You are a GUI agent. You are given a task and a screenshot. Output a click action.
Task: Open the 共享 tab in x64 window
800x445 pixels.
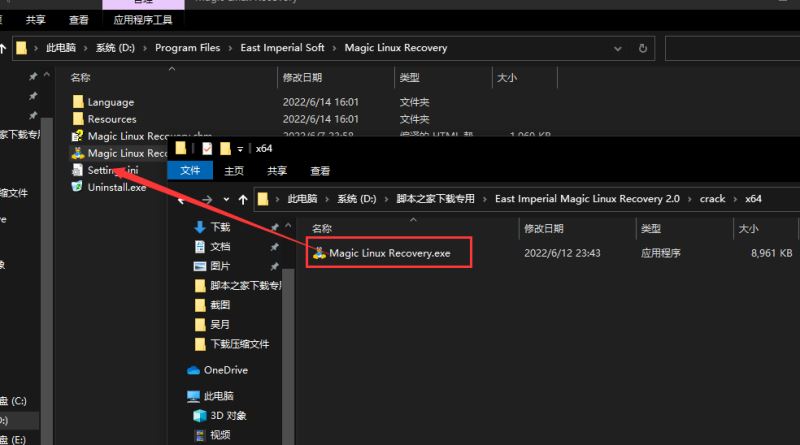277,170
